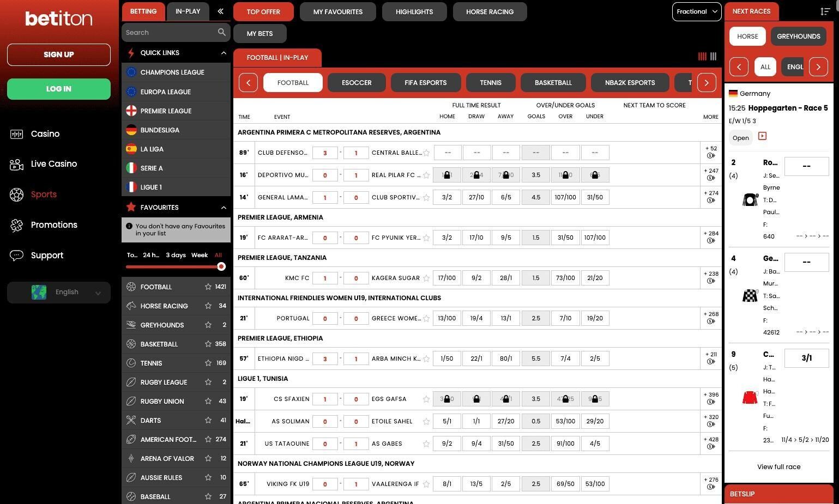Show more sport tabs with right arrow
This screenshot has width=839, height=504.
point(707,83)
